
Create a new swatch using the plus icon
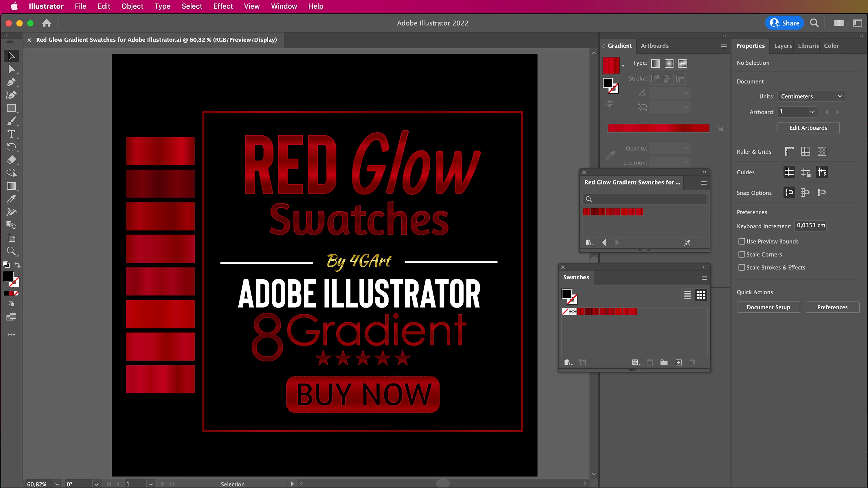pos(678,362)
